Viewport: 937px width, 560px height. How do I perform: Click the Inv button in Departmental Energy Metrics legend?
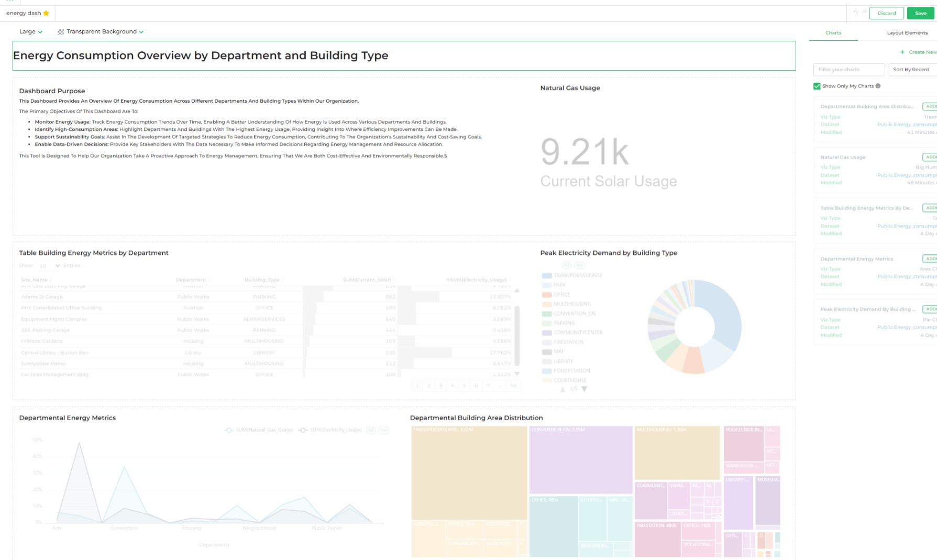pyautogui.click(x=384, y=430)
